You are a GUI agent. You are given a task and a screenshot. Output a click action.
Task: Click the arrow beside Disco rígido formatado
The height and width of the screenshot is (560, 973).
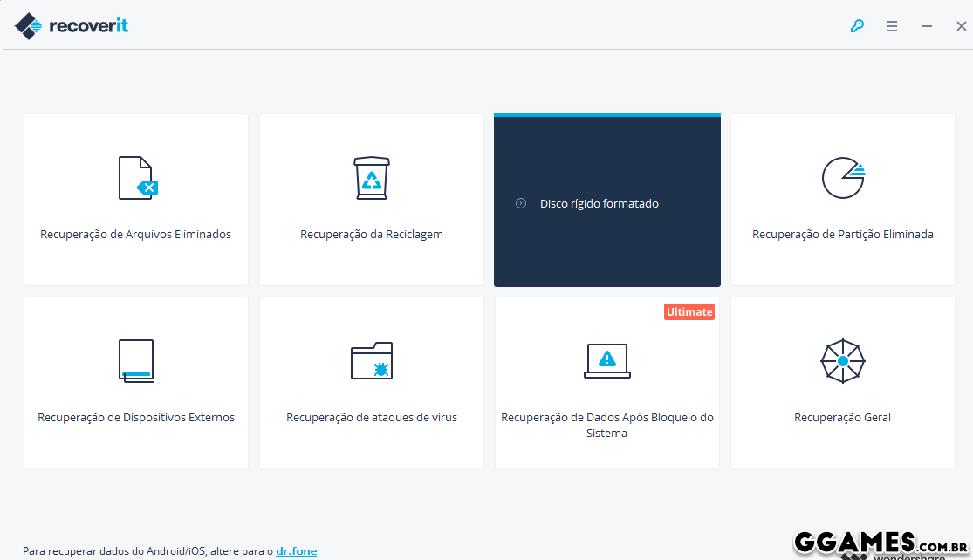click(x=521, y=203)
